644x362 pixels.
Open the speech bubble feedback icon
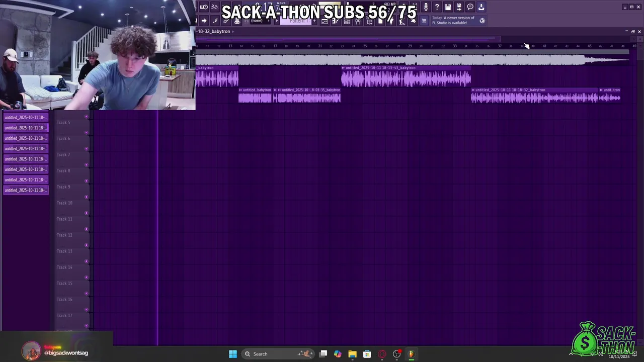[470, 7]
